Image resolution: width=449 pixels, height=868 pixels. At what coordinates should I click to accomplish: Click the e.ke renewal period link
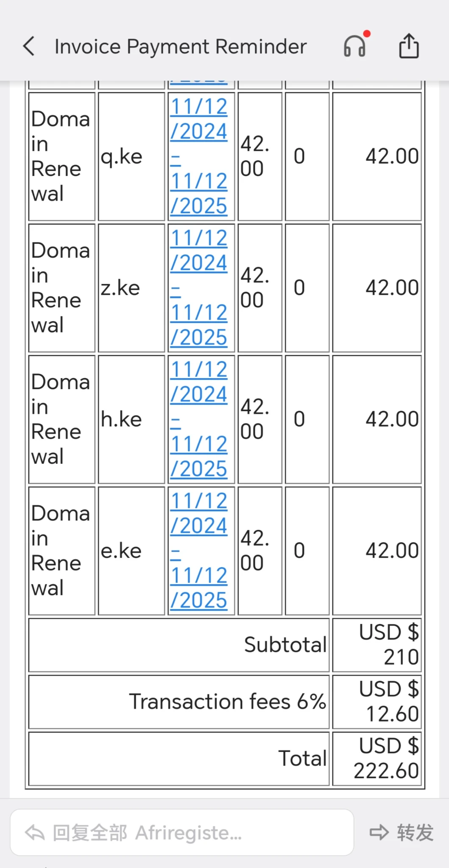(199, 551)
